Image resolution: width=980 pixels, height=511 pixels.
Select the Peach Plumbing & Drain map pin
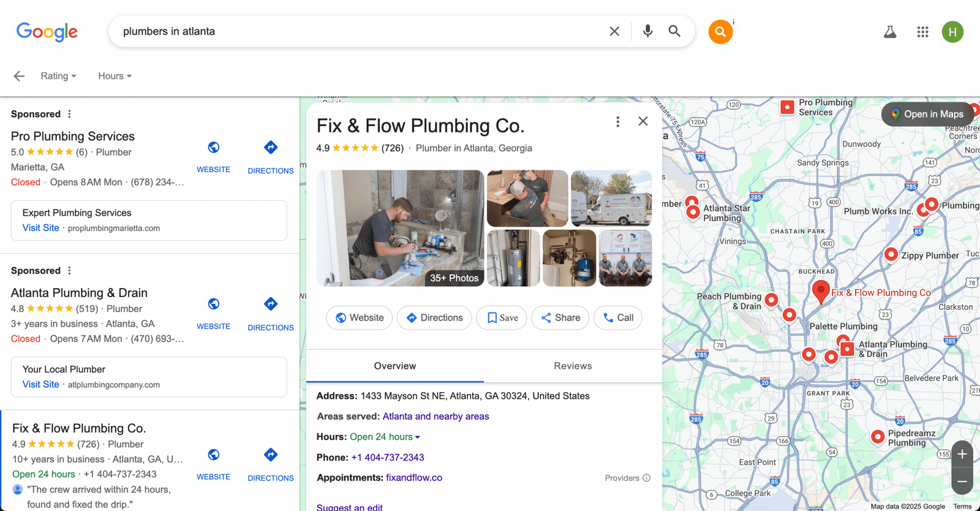pyautogui.click(x=772, y=300)
